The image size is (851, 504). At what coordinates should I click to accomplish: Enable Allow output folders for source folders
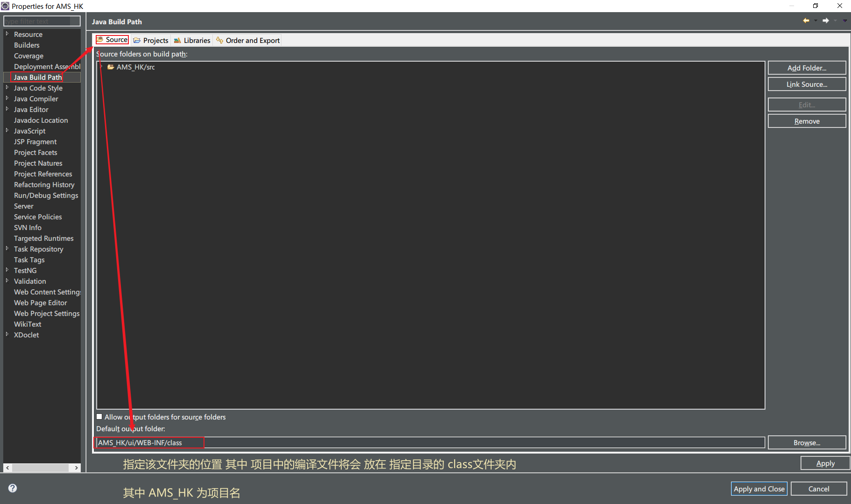(x=99, y=416)
